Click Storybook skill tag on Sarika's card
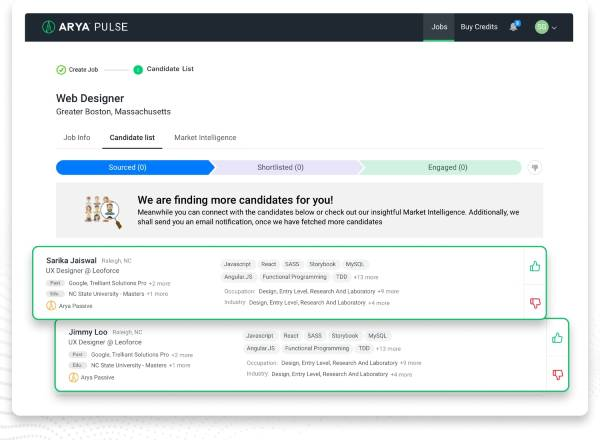 (322, 264)
